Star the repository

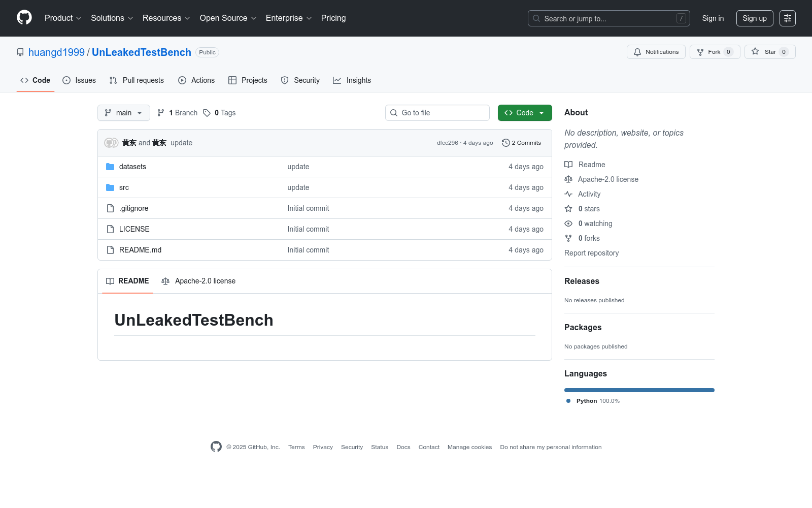[770, 52]
